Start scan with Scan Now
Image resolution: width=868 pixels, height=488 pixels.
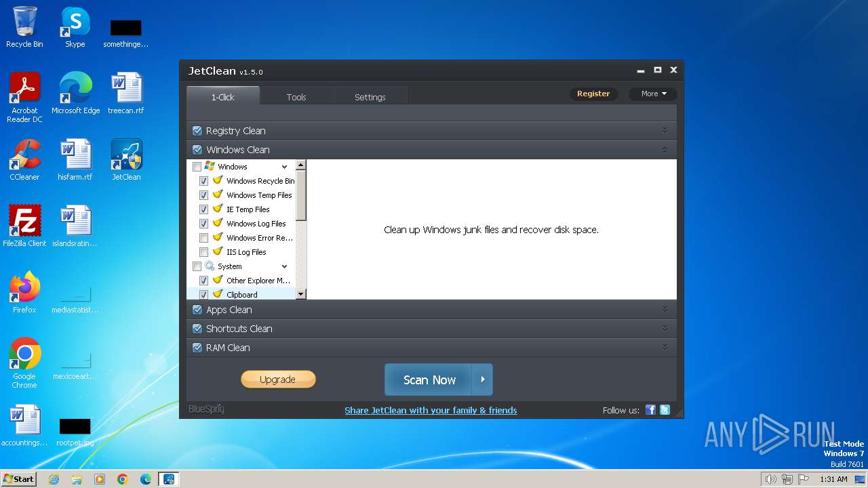[x=429, y=380]
